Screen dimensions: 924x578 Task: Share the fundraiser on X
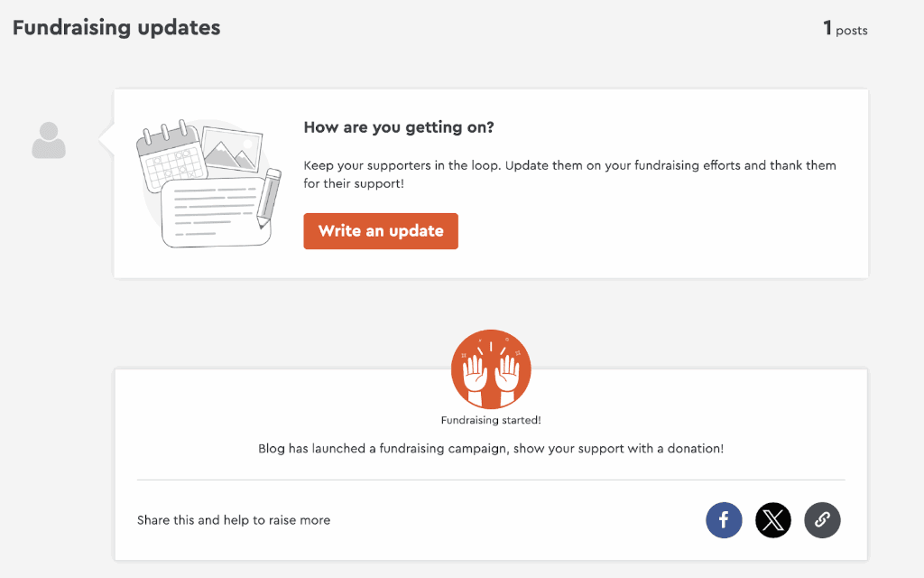point(773,520)
